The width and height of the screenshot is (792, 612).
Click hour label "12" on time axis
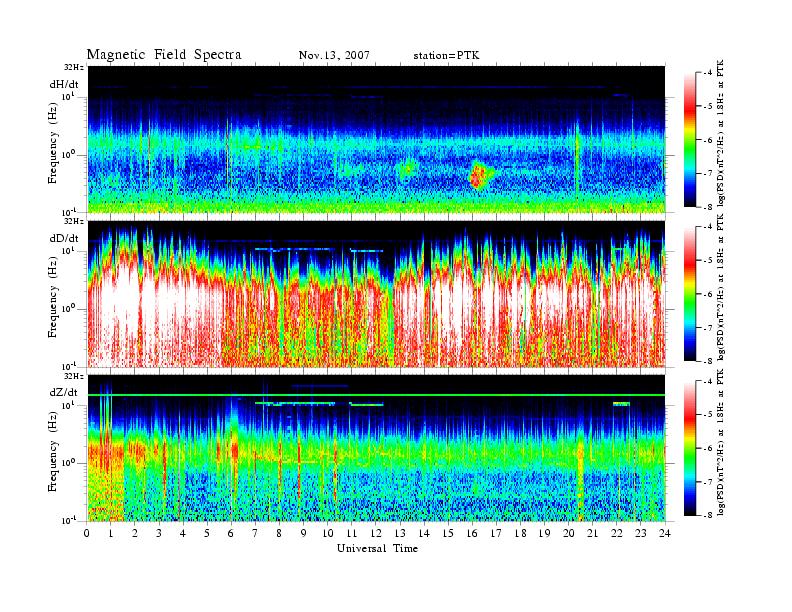[x=376, y=533]
